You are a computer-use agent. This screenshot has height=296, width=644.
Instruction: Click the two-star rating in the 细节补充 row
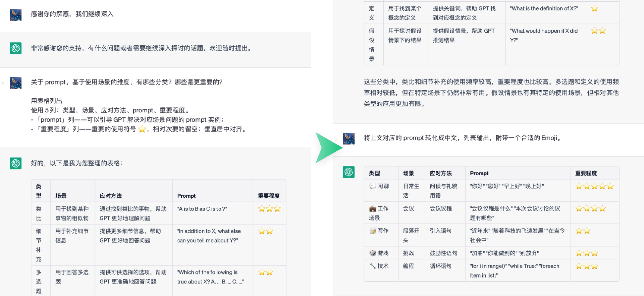click(x=266, y=231)
